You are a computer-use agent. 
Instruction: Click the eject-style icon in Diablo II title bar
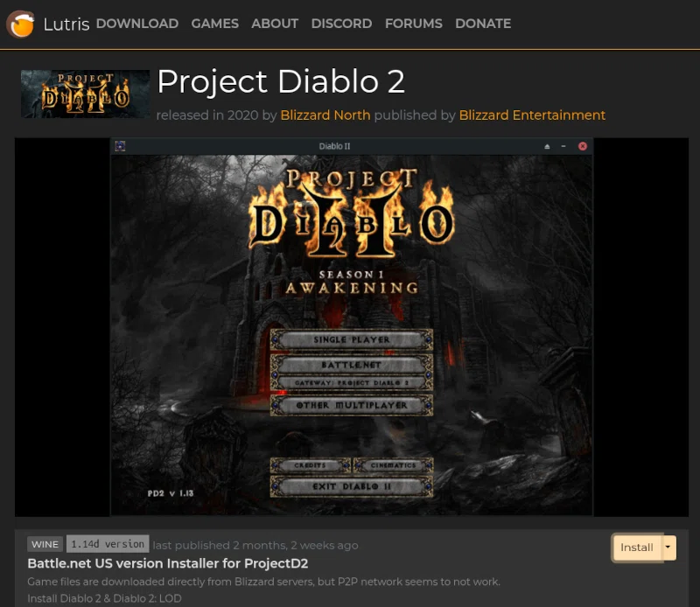(x=547, y=146)
